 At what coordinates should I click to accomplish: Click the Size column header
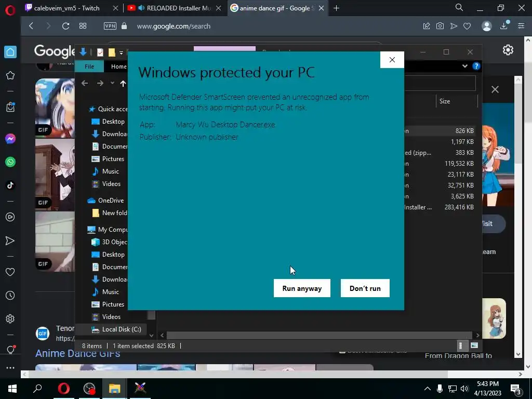[x=457, y=101]
